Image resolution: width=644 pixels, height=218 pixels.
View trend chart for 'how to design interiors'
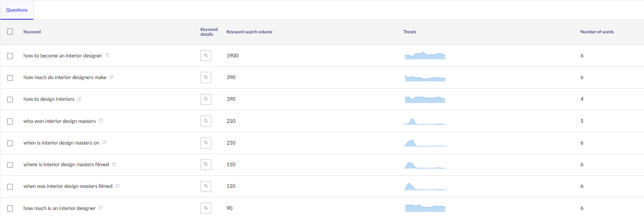click(425, 99)
